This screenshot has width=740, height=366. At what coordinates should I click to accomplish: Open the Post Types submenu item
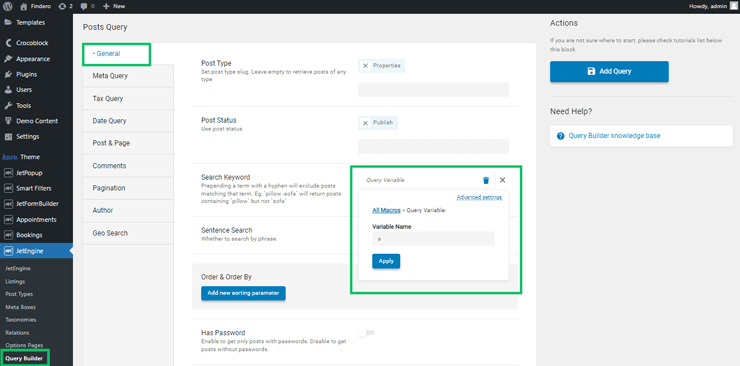[19, 294]
